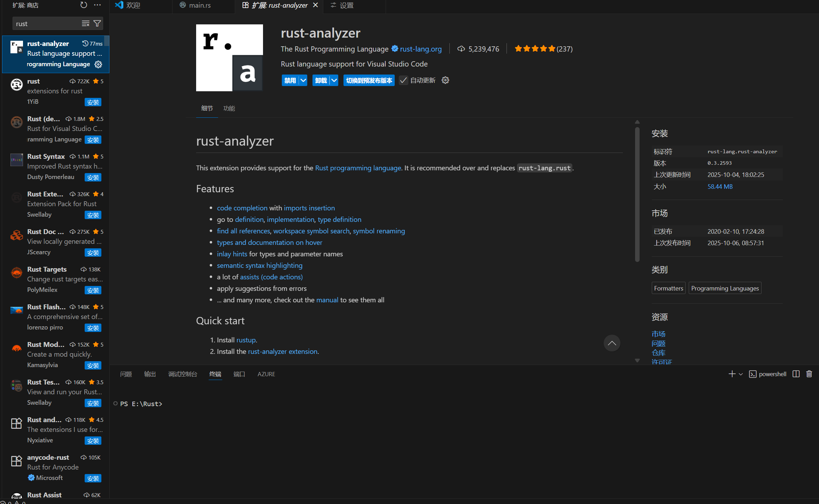
Task: Split the terminal panel
Action: pos(796,374)
